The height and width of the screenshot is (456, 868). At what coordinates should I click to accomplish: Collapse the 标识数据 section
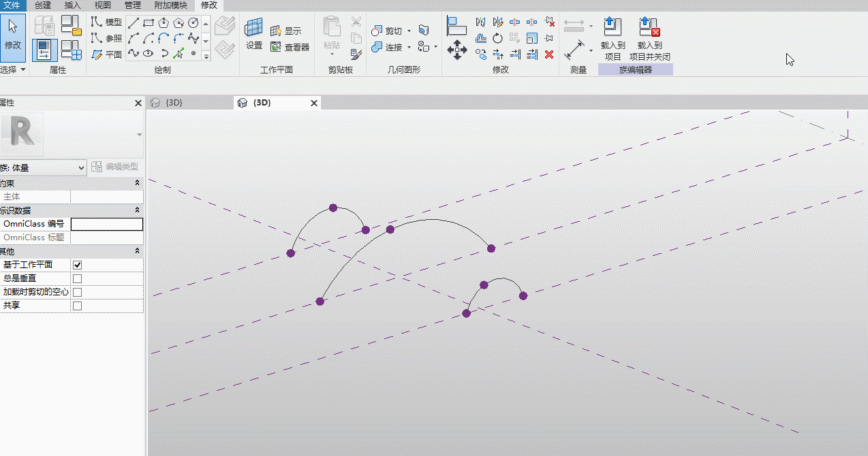[138, 210]
